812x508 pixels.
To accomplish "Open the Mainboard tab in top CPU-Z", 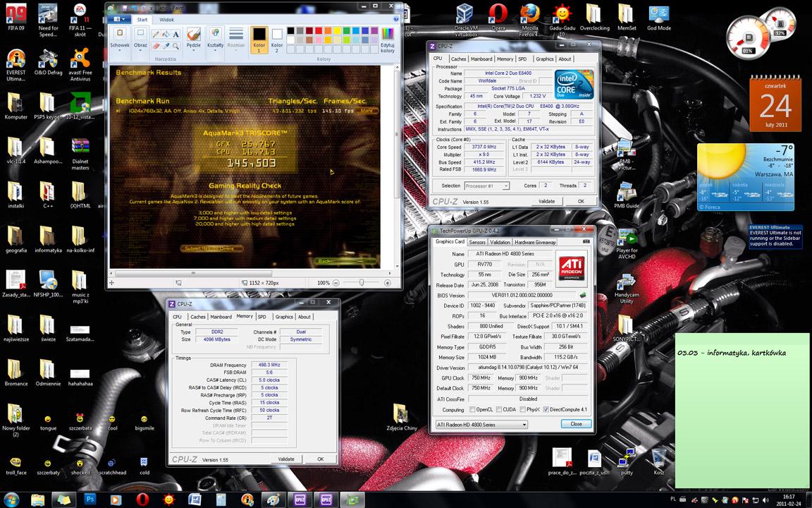I will click(481, 59).
